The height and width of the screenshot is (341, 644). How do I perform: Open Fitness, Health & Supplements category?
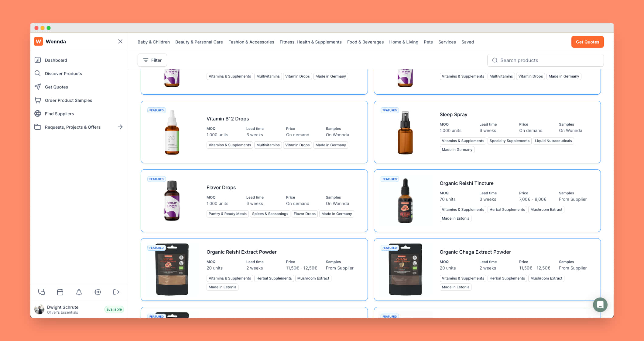coord(310,42)
